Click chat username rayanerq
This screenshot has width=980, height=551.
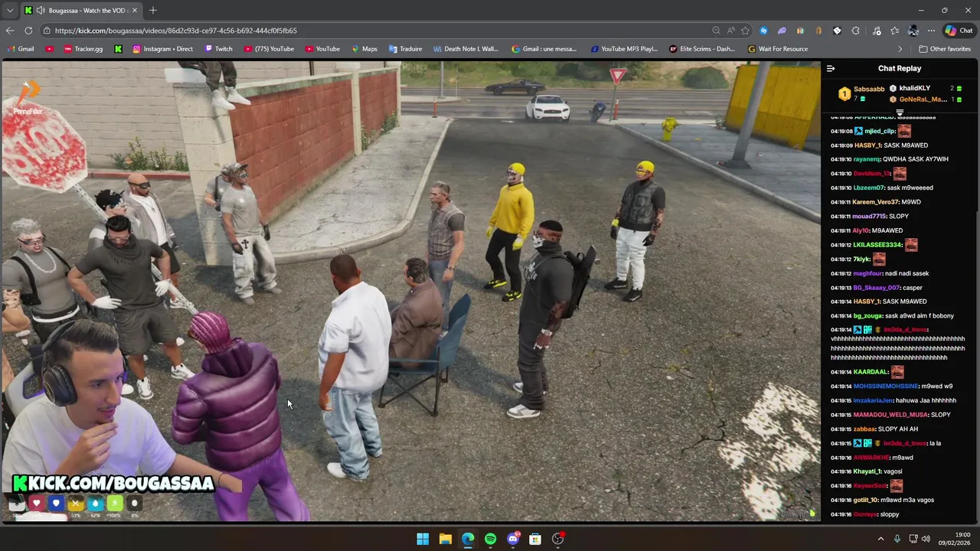click(x=867, y=159)
